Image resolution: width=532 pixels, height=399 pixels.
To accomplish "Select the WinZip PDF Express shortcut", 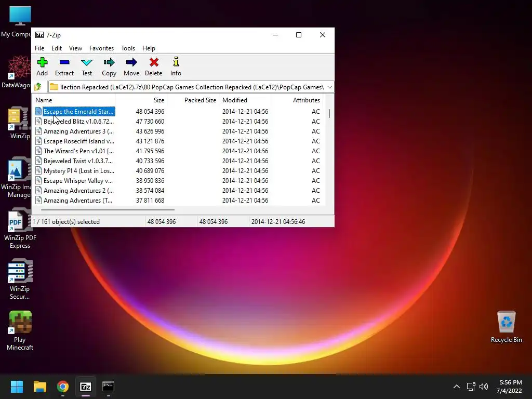I will click(x=20, y=229).
